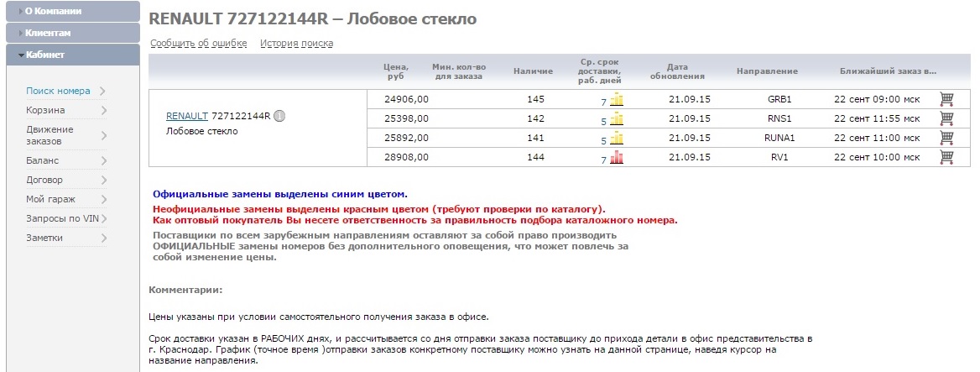Image resolution: width=980 pixels, height=372 pixels.
Task: Click next order time 22 сент 10:00 мск
Action: [x=877, y=158]
